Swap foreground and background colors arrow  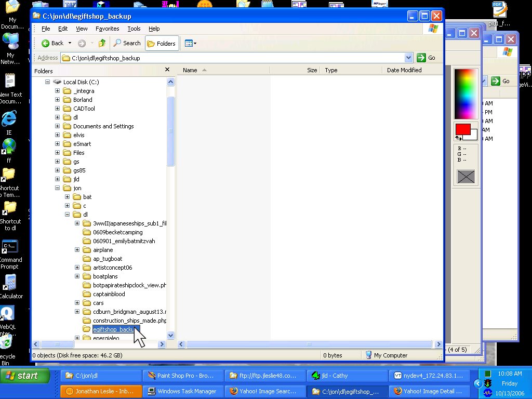[458, 138]
